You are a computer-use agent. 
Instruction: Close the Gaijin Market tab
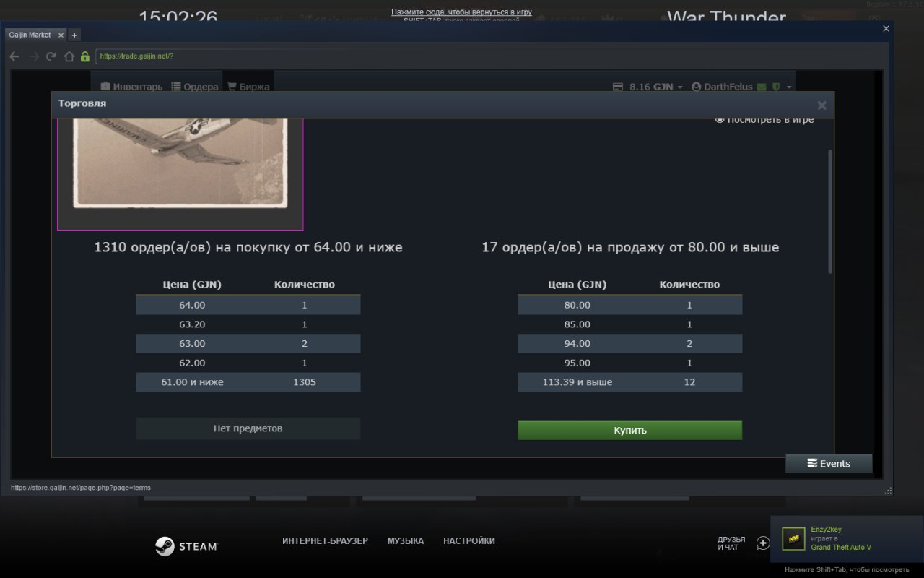tap(61, 35)
